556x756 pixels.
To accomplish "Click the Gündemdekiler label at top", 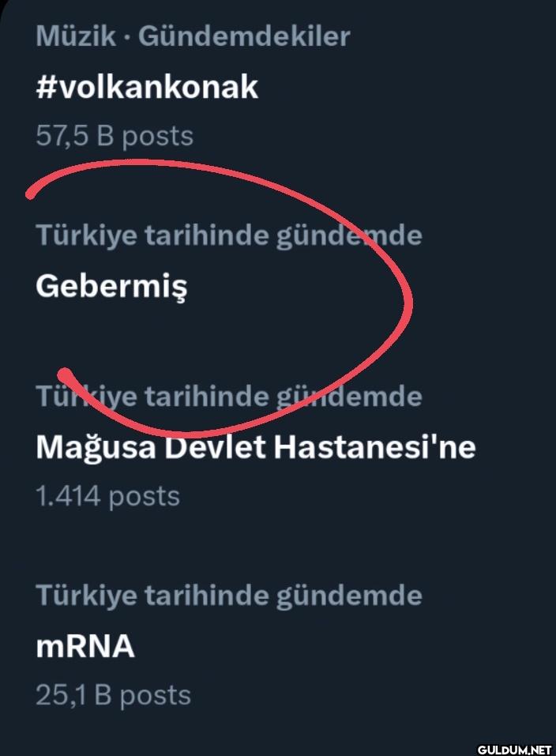I will point(244,36).
